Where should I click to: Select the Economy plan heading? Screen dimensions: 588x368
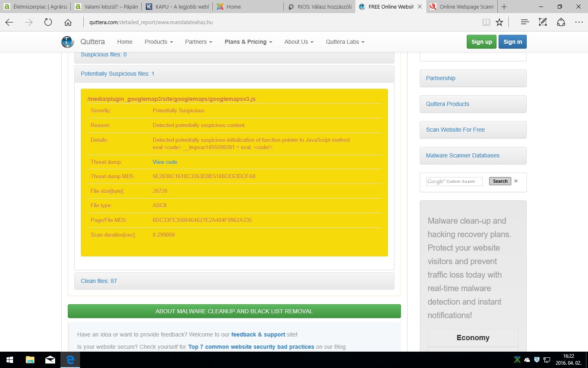(x=473, y=338)
